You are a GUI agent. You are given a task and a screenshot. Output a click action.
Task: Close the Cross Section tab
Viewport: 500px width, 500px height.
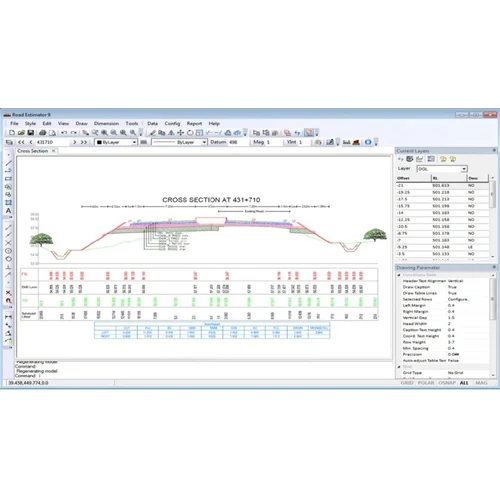pos(53,151)
